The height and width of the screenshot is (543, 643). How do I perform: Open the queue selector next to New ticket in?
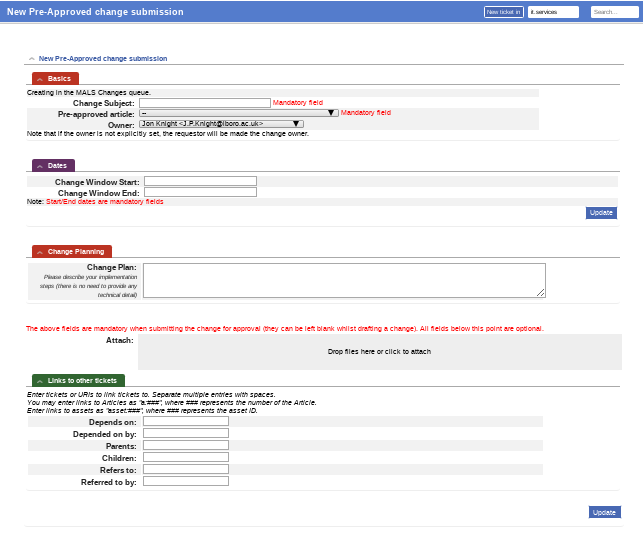[x=553, y=12]
